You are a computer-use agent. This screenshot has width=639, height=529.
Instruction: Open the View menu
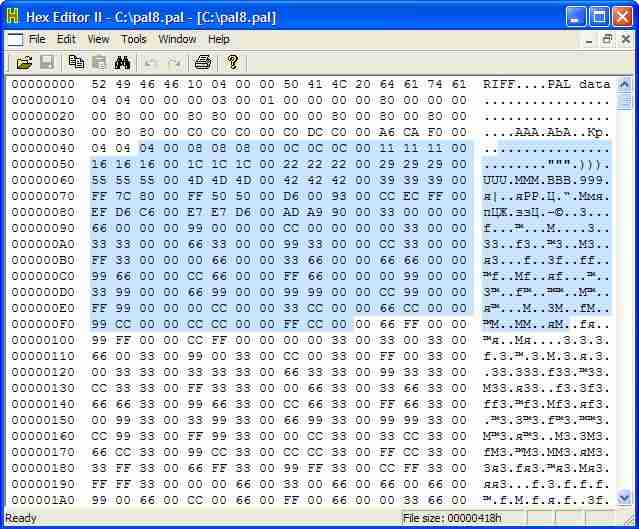tap(98, 39)
